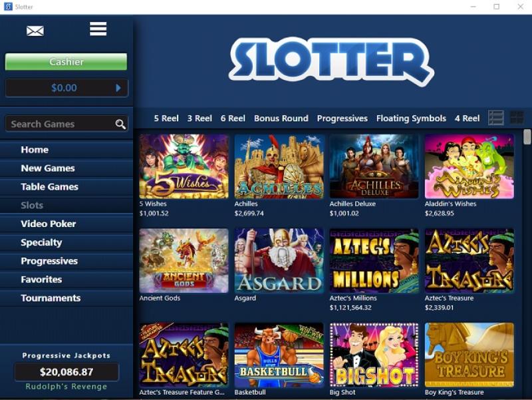Launch the Achilles Deluxe game thumbnail
Screen dimensions: 532x400
pos(374,166)
